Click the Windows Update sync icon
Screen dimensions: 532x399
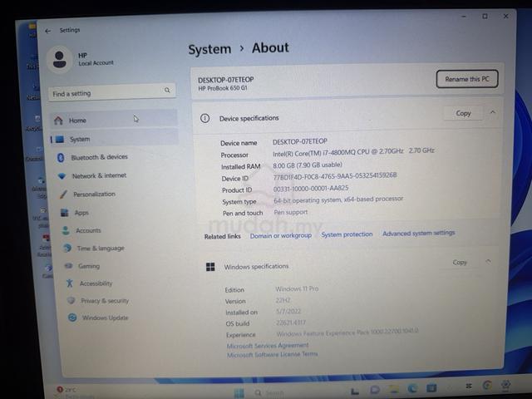click(x=72, y=318)
